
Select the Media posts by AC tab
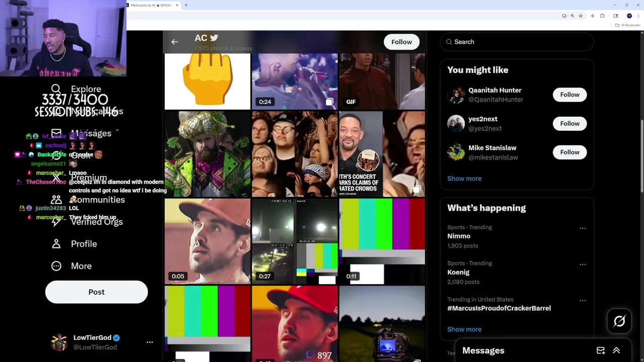click(152, 5)
